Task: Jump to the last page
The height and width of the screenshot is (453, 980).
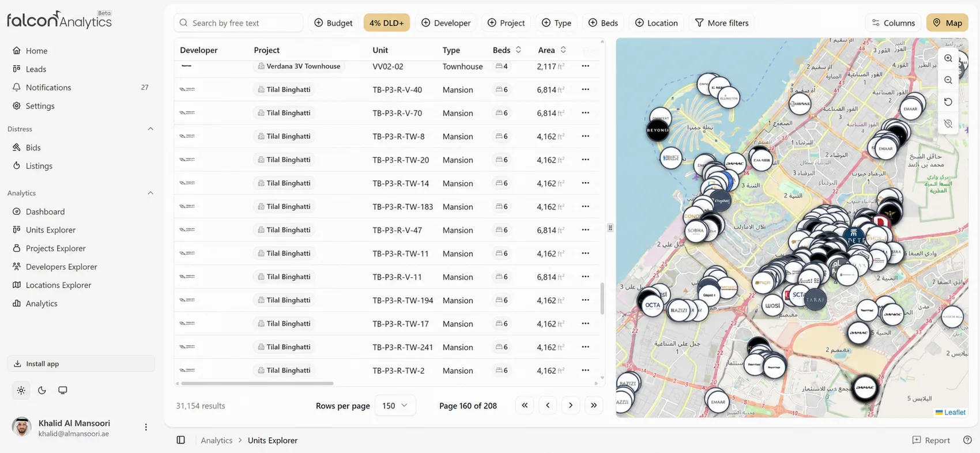Action: point(594,406)
